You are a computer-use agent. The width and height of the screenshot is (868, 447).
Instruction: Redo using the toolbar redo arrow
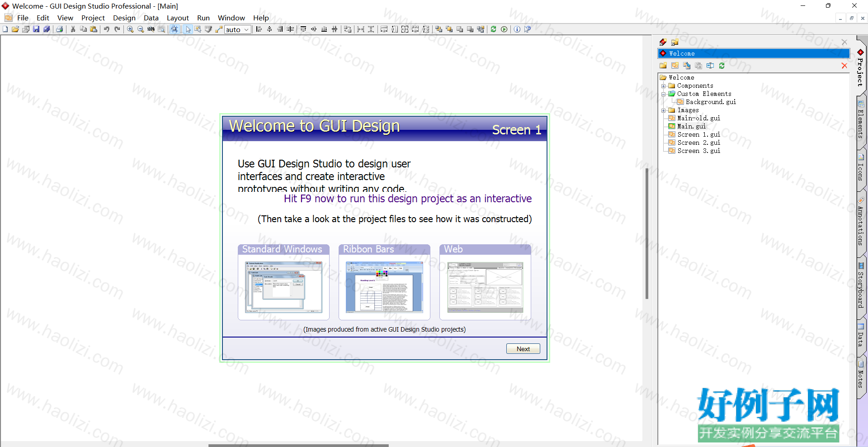coord(117,29)
